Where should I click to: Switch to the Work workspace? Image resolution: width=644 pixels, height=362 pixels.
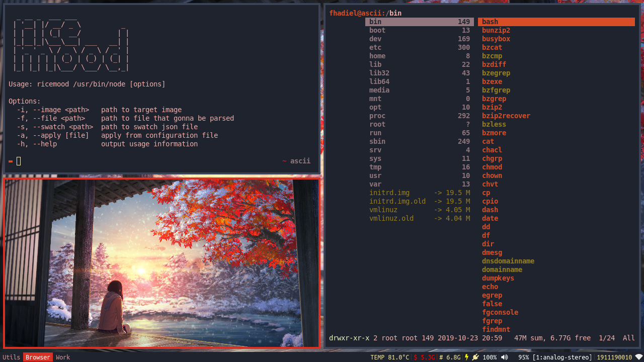tap(62, 357)
